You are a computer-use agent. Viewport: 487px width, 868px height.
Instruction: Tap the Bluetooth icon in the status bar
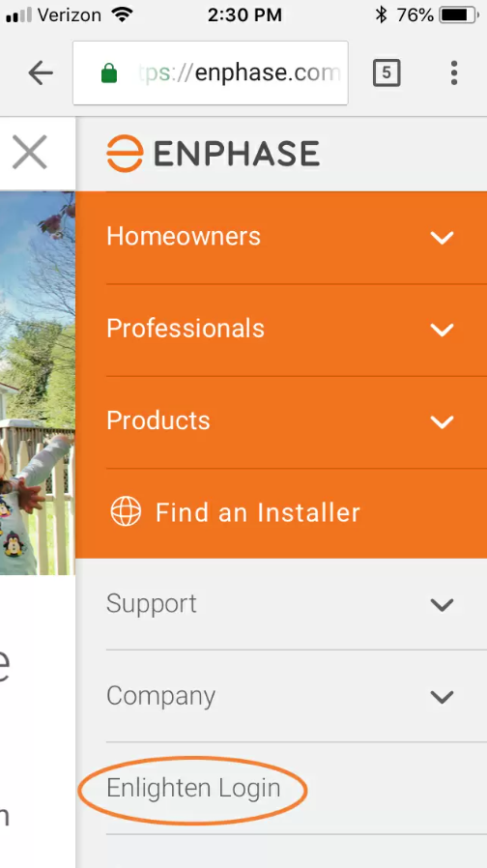[381, 14]
